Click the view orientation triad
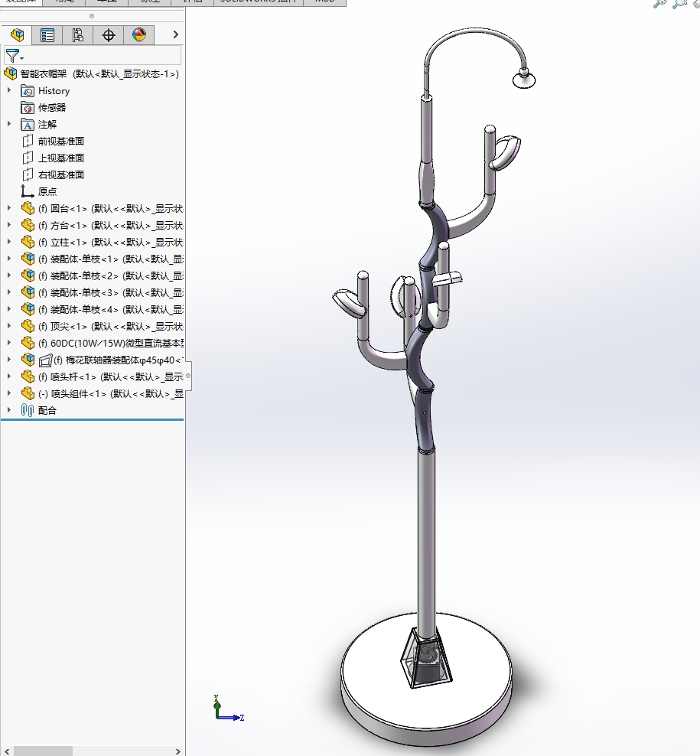The height and width of the screenshot is (756, 700). pyautogui.click(x=229, y=709)
